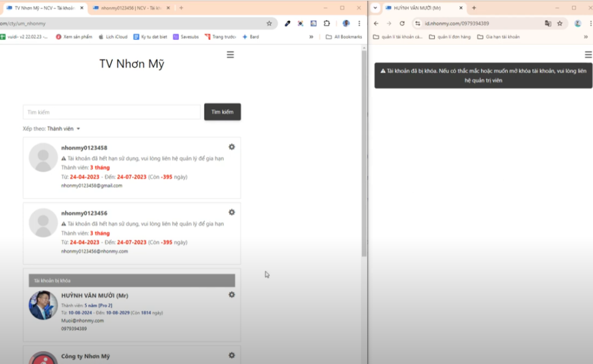
Task: Open Ky tu dat biet bookmark
Action: [151, 36]
